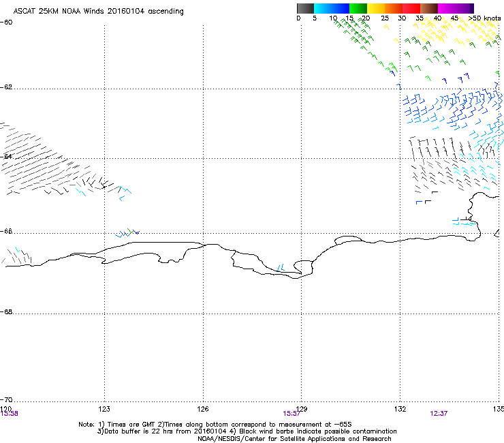
Task: Click the green 15-20 knots legend segment
Action: pyautogui.click(x=358, y=8)
